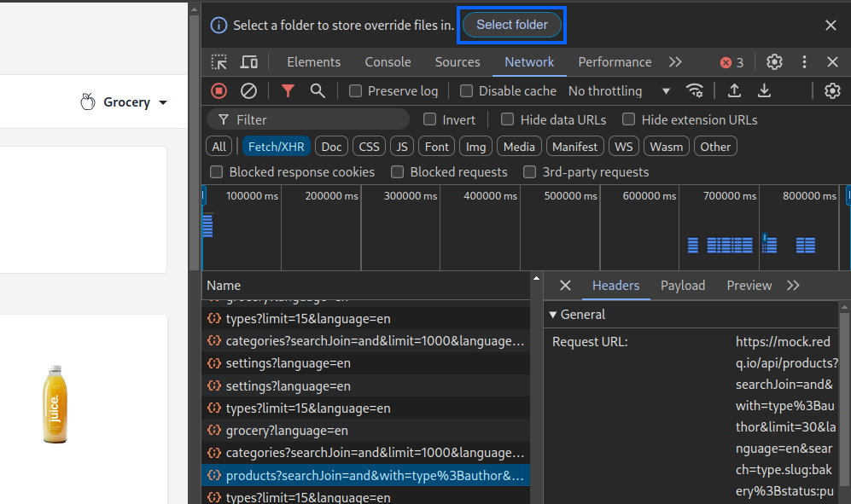This screenshot has height=504, width=851.
Task: Toggle the red filter funnel icon
Action: (288, 90)
